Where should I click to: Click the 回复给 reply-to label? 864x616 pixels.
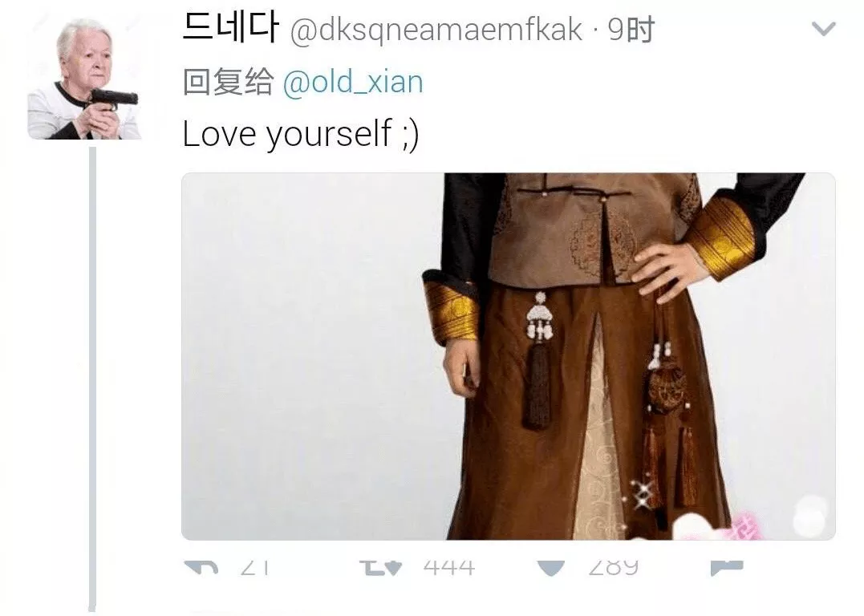coord(228,82)
